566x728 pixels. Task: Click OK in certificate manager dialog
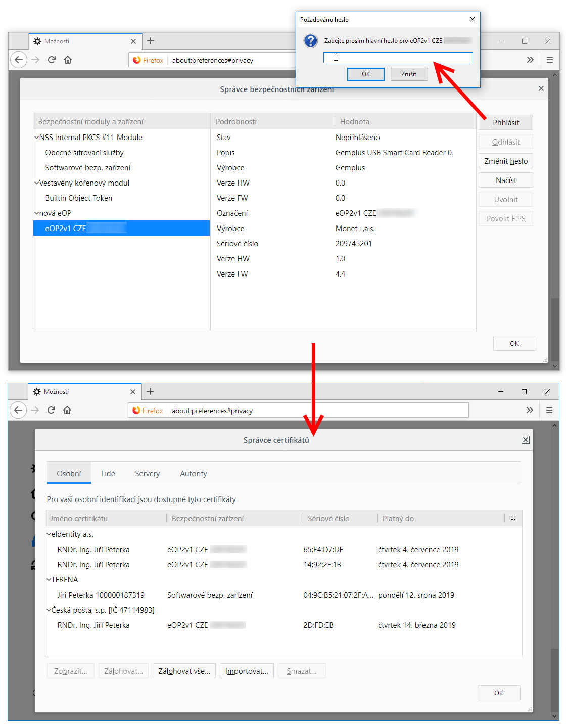[x=499, y=693]
